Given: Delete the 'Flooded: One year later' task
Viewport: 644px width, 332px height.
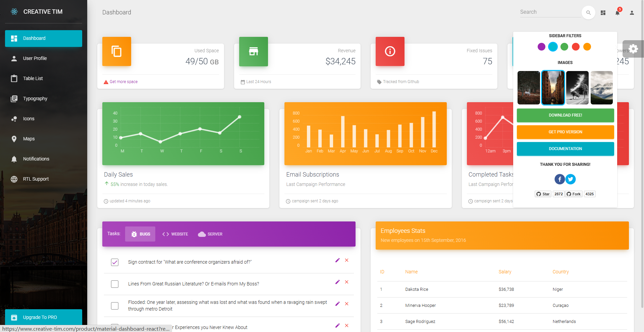Looking at the screenshot, I should pos(347,304).
